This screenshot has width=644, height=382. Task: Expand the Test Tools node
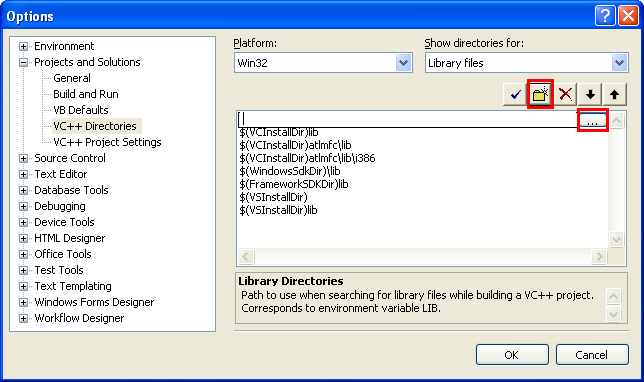pyautogui.click(x=23, y=271)
